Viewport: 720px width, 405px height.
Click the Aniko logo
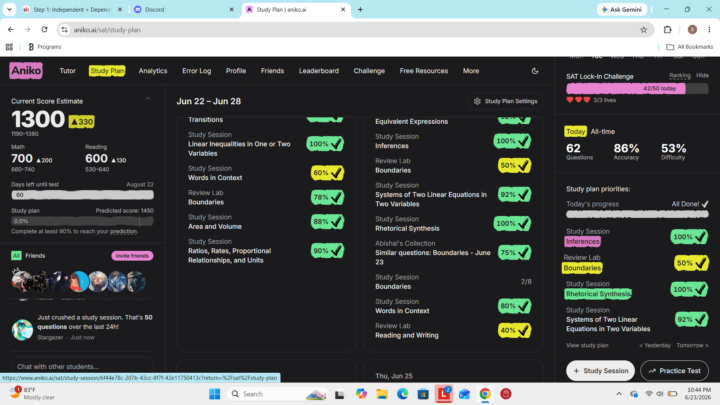pos(26,71)
